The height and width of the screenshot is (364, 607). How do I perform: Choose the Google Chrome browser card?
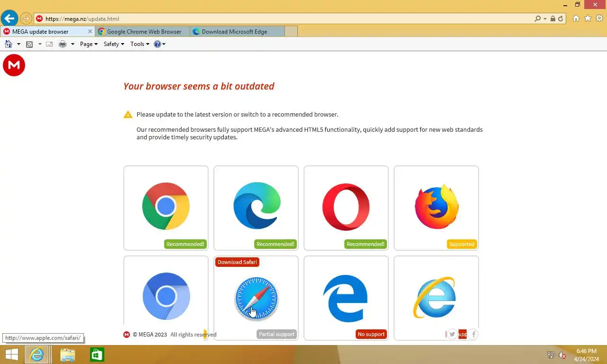(x=166, y=208)
